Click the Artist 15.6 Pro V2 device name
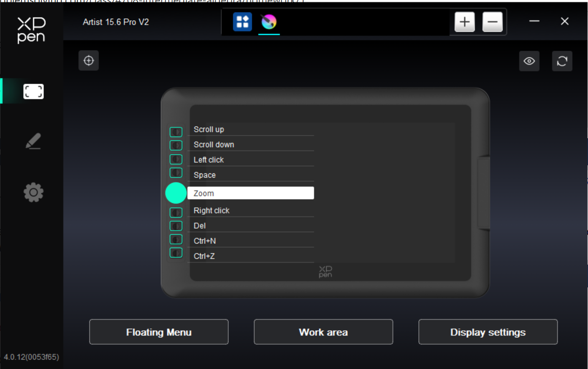588x369 pixels. (116, 22)
